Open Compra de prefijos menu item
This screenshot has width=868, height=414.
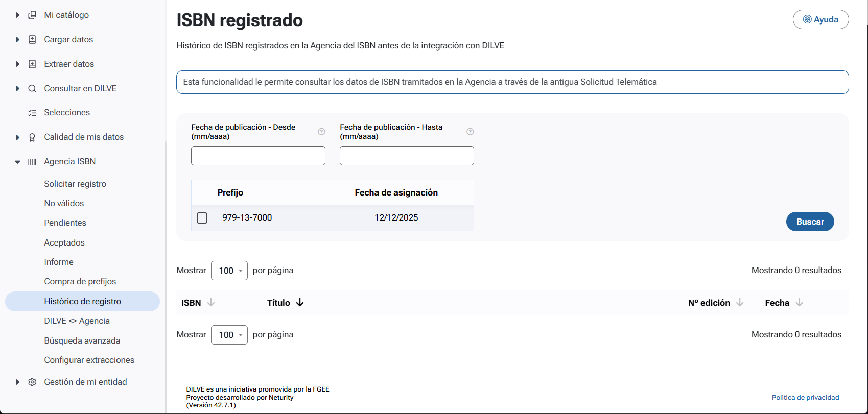point(80,281)
